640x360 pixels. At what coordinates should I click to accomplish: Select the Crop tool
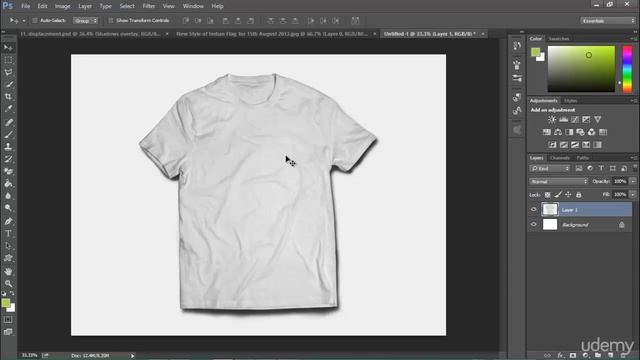[x=8, y=97]
